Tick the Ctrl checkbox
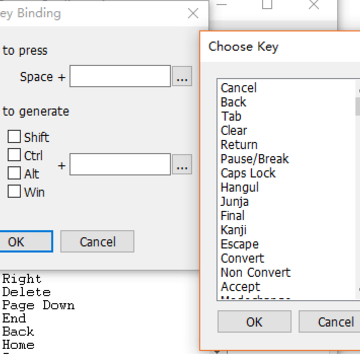The image size is (360, 360). [14, 155]
